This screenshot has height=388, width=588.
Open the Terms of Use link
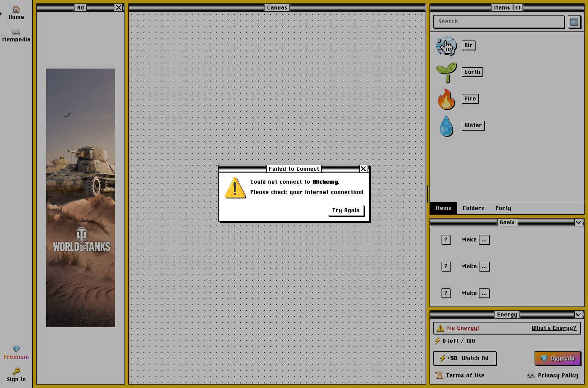click(x=465, y=375)
